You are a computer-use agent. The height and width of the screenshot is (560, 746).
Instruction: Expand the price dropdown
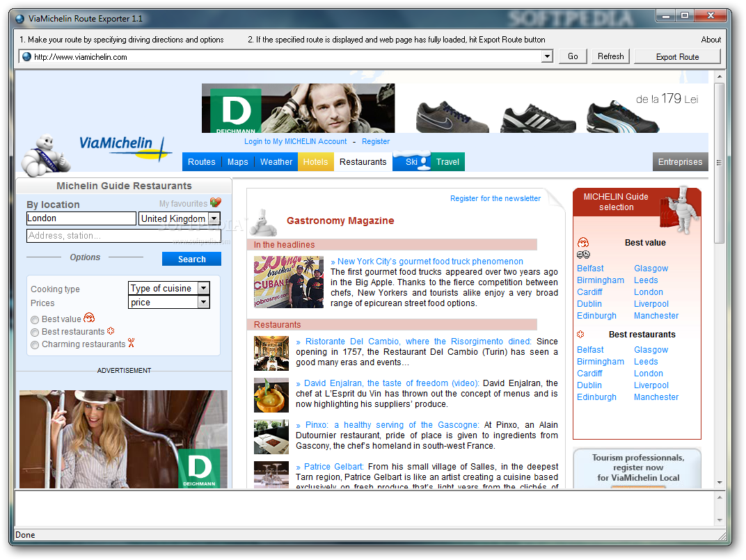click(x=204, y=302)
